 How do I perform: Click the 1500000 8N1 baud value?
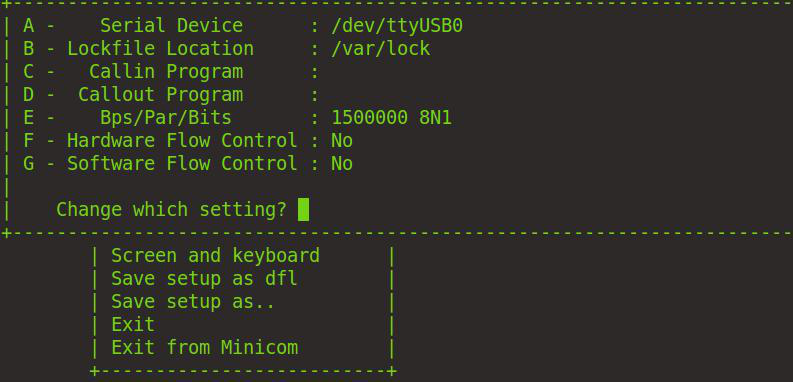point(391,117)
